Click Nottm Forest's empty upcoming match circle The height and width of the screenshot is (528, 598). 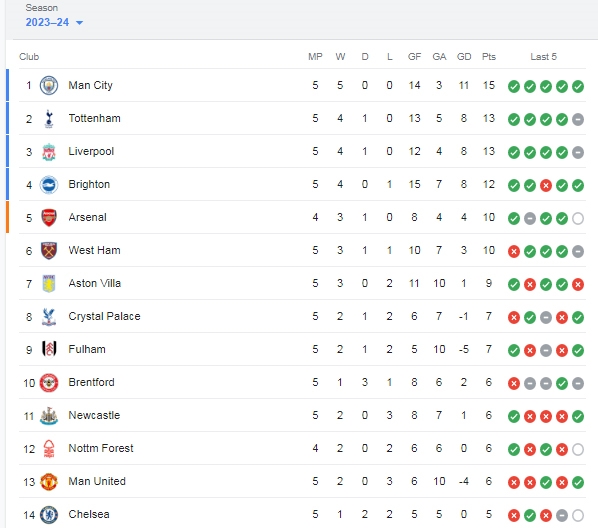(x=578, y=449)
